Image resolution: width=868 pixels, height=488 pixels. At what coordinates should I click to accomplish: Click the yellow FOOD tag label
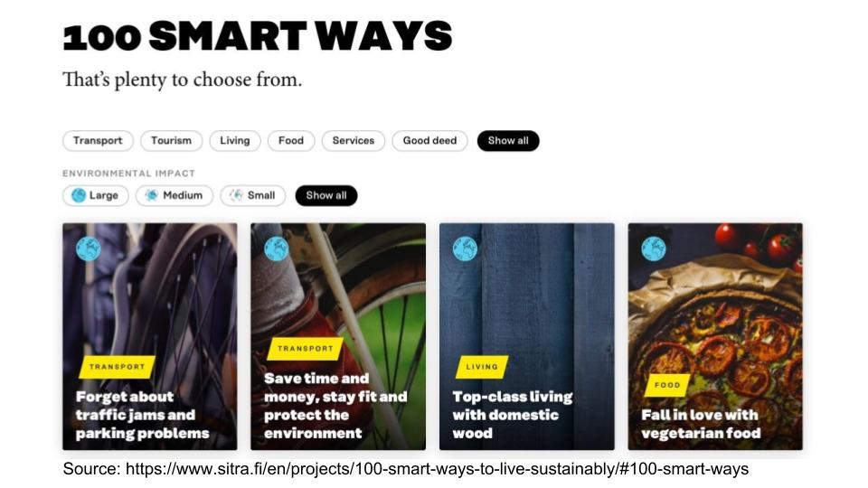pyautogui.click(x=666, y=385)
